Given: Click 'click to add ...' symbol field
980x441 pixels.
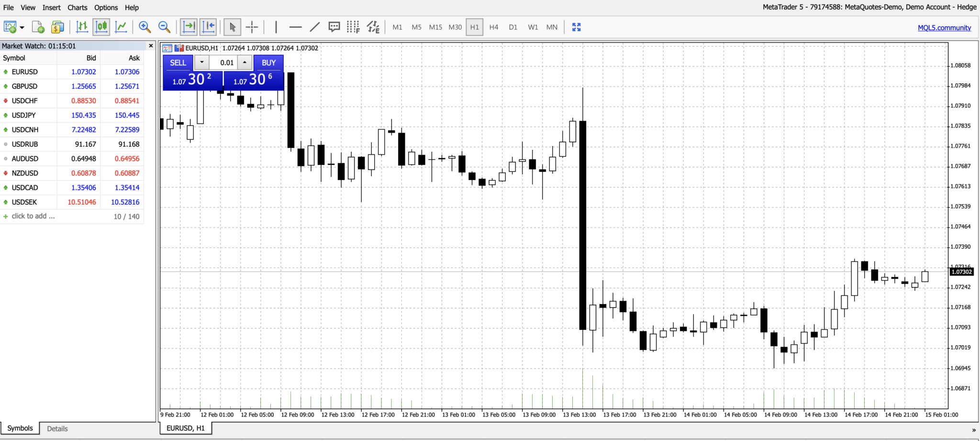Looking at the screenshot, I should [33, 216].
